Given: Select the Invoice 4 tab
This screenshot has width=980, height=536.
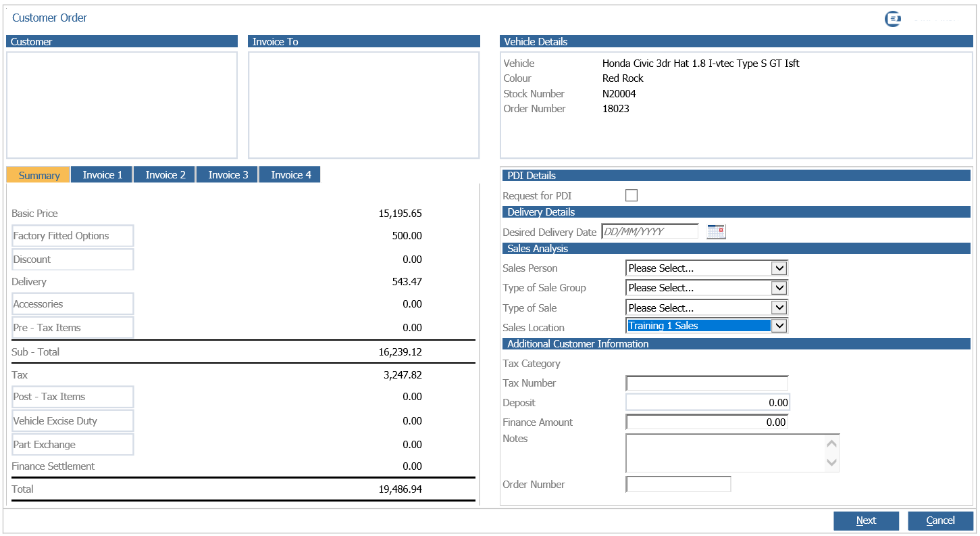Looking at the screenshot, I should 291,175.
